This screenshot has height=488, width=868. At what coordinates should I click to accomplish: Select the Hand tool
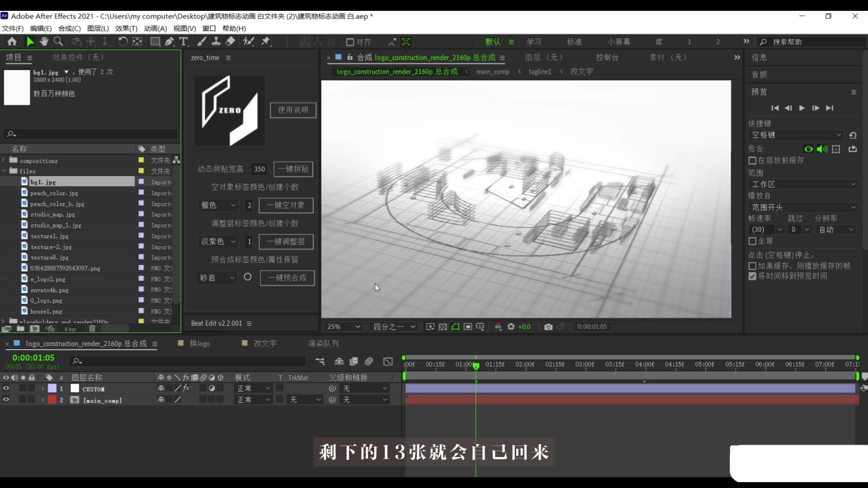coord(44,42)
